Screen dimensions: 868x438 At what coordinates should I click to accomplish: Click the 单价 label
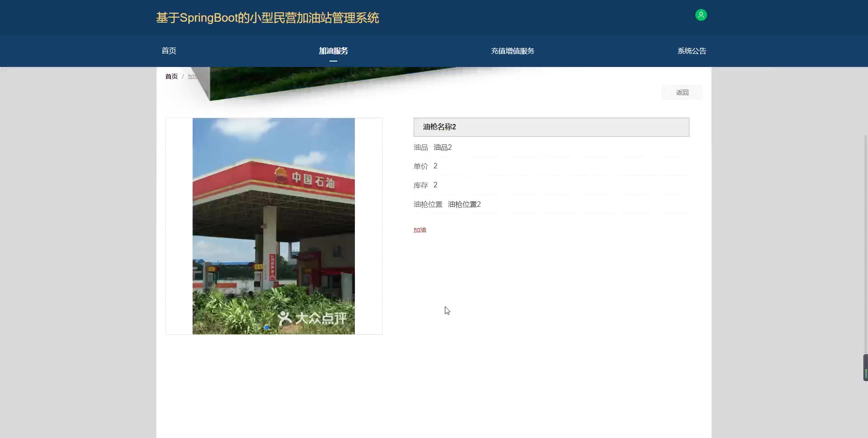point(420,166)
